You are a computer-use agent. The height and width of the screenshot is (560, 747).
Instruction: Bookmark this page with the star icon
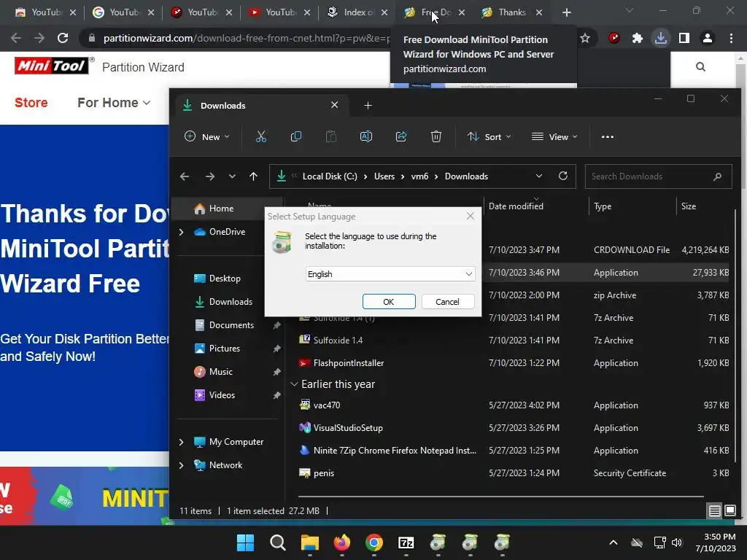[x=585, y=38]
